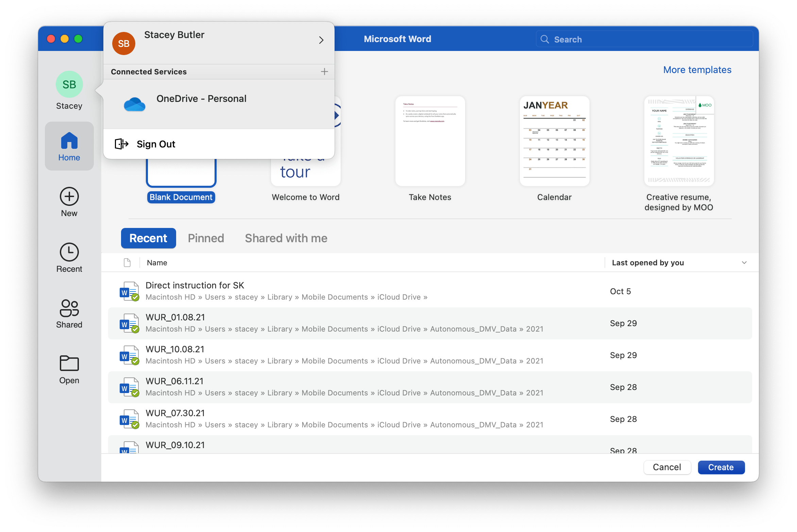
Task: Click Word file icon for Direct instruction for SK
Action: click(x=129, y=291)
